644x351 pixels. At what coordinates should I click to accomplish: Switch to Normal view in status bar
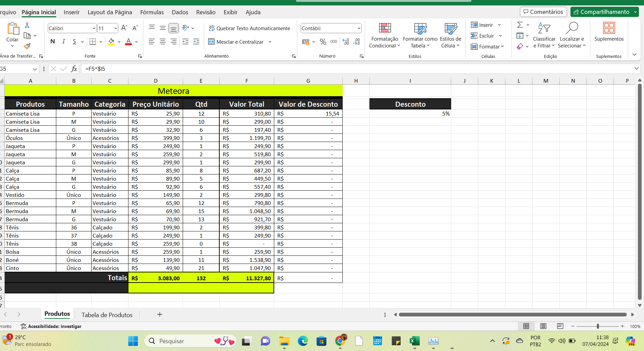coord(526,326)
